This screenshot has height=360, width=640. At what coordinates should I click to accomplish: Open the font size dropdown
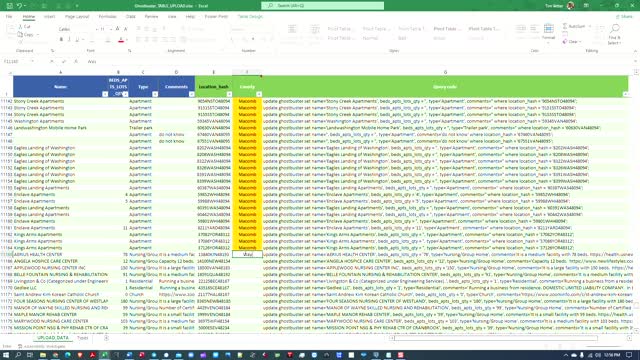(111, 29)
